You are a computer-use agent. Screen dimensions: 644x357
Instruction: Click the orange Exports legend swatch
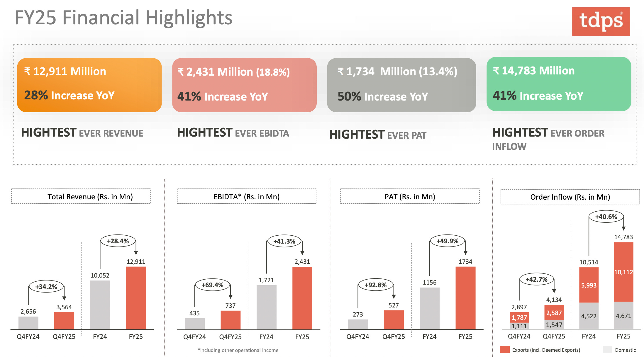click(504, 349)
